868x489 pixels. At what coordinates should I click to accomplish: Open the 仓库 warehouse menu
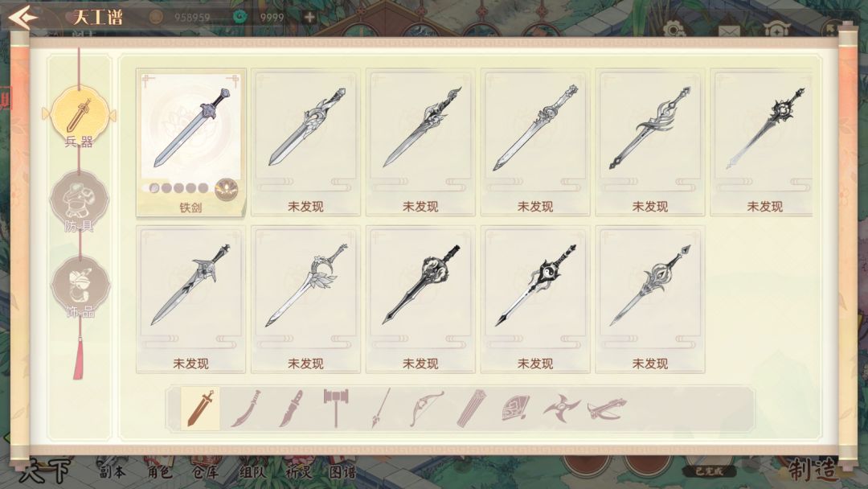click(206, 472)
